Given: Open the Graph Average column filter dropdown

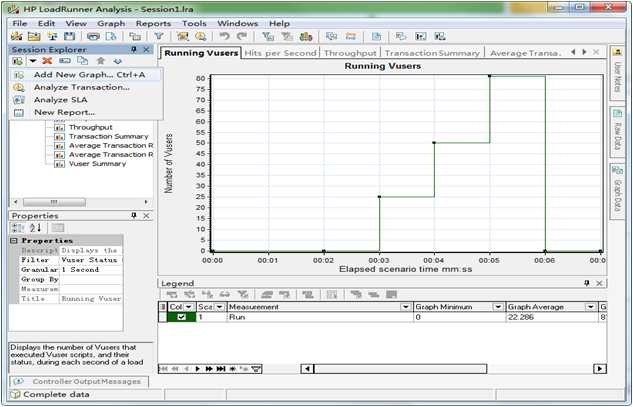Looking at the screenshot, I should pyautogui.click(x=591, y=307).
